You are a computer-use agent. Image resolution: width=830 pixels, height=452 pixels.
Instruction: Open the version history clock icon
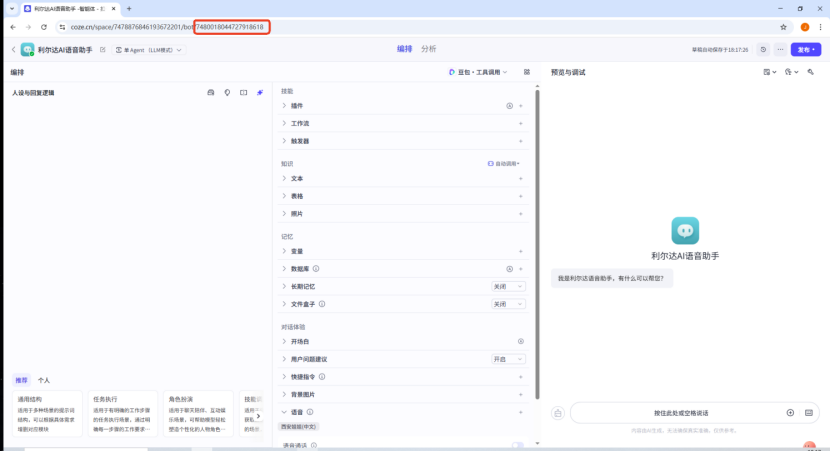763,49
